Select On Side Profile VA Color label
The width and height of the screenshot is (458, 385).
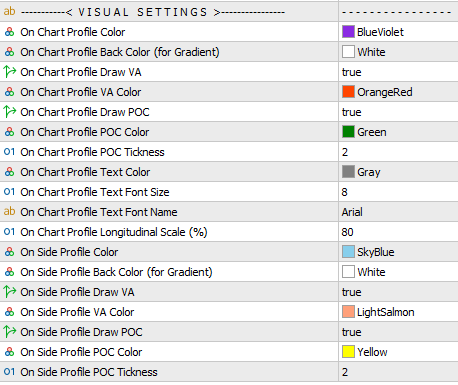(77, 312)
